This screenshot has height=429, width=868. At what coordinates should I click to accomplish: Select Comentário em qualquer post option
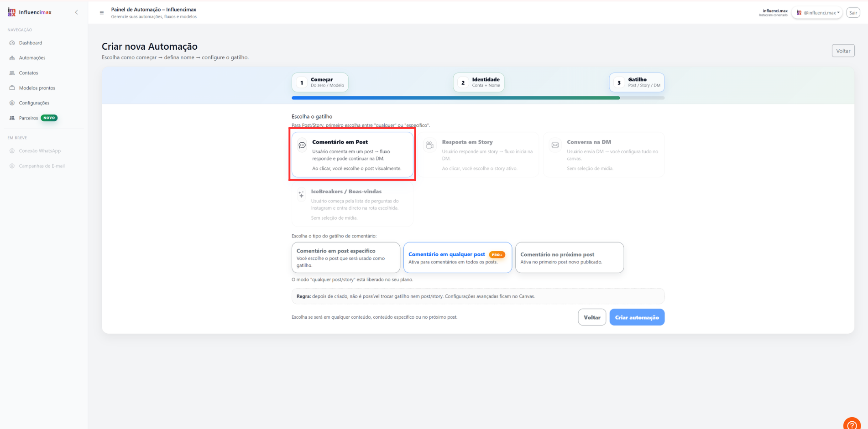coord(458,258)
